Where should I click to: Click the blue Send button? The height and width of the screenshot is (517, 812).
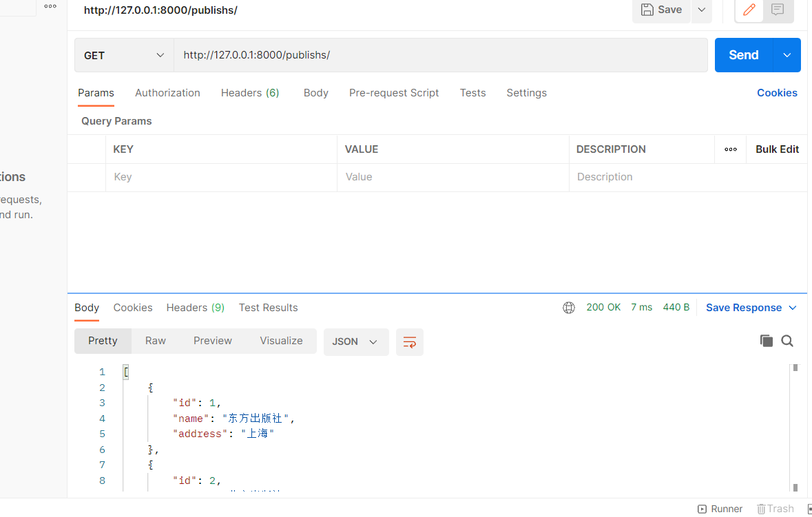point(744,55)
